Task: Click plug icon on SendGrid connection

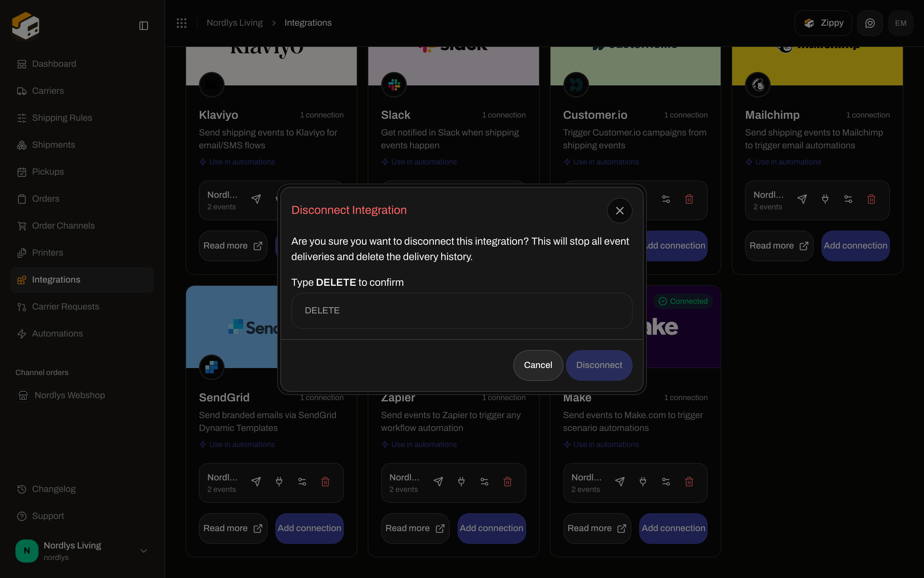Action: pos(279,482)
